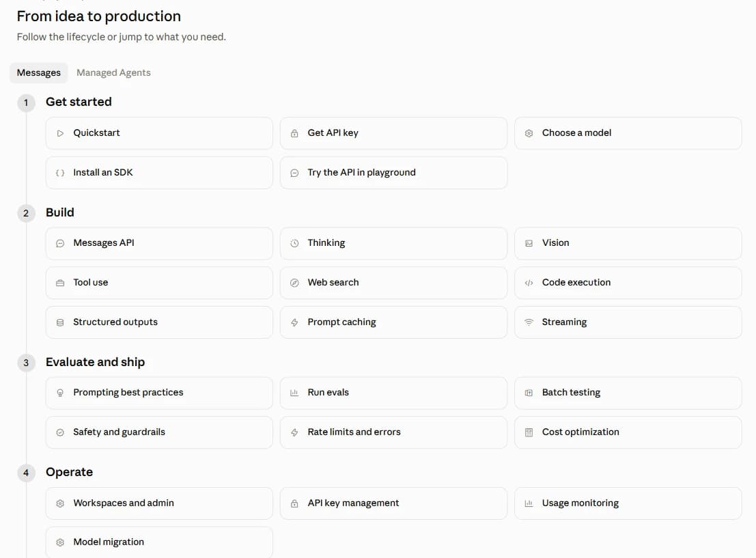Click the gear icon beside Model migration
Image resolution: width=756 pixels, height=558 pixels.
[60, 542]
